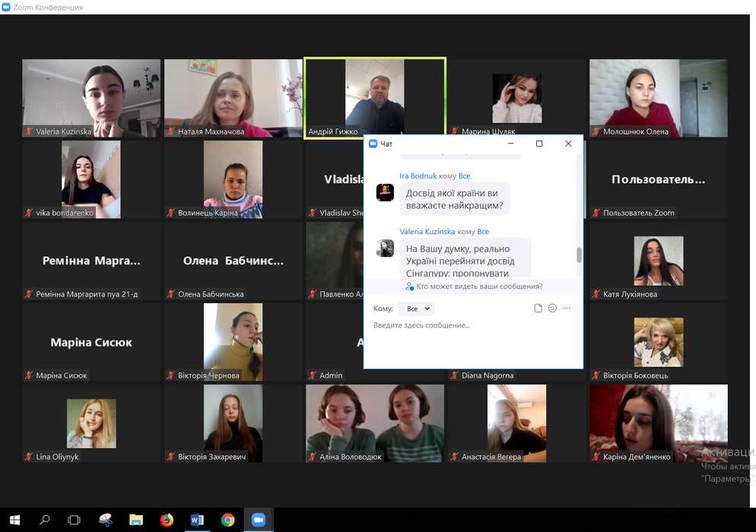Click the muted mic icon beside Diana Nagorna
Viewport: 756px width, 532px height.
pos(454,375)
